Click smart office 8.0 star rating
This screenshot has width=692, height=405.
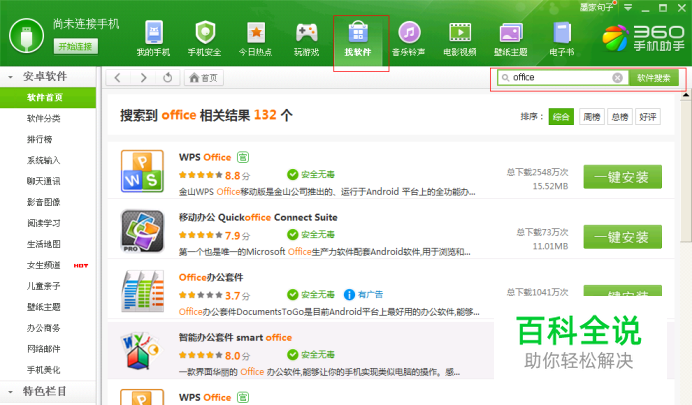pos(201,355)
